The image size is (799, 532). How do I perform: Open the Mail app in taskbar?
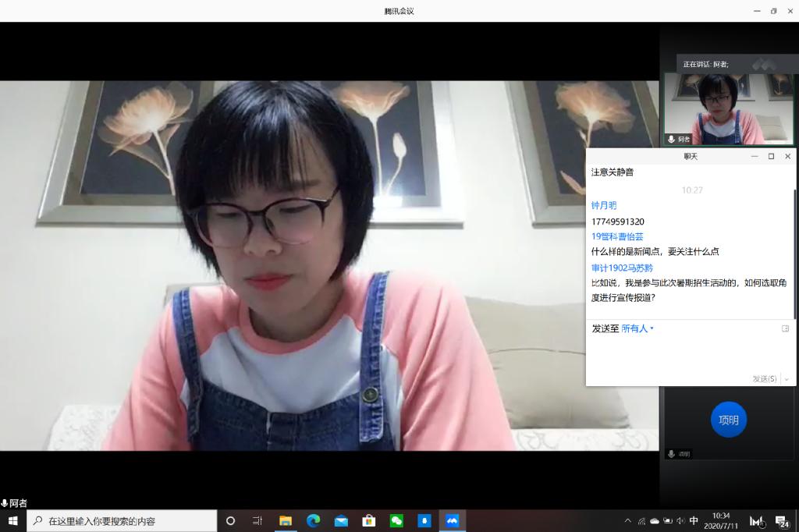coord(341,520)
